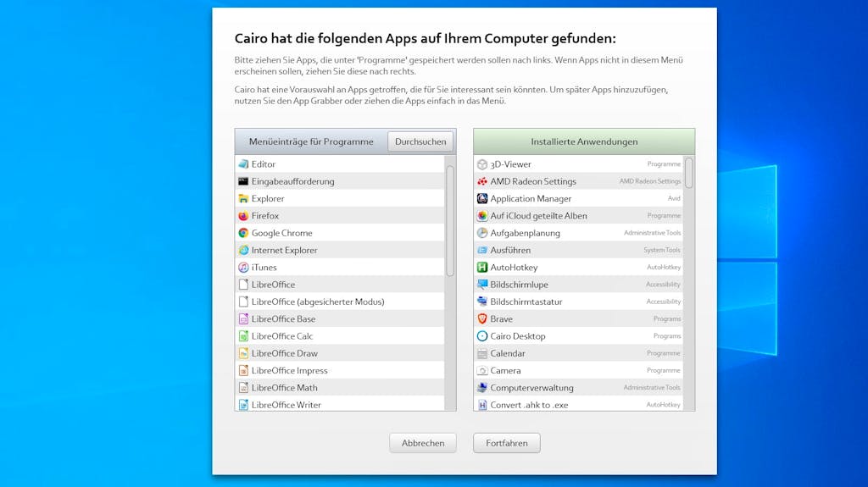Click the Application Manager icon
Screen dimensions: 868x487
pyautogui.click(x=482, y=199)
